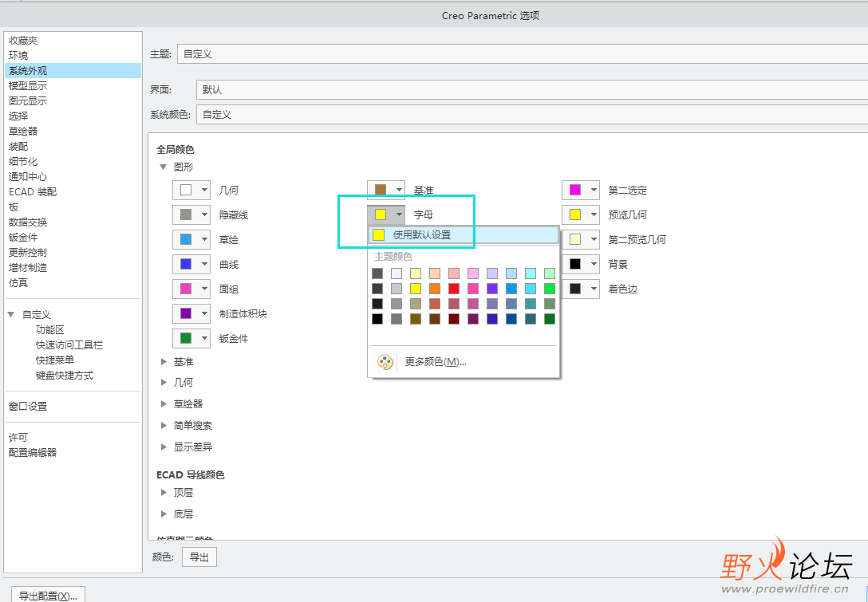
Task: Pick the dark green theme color swatch
Action: tap(550, 319)
